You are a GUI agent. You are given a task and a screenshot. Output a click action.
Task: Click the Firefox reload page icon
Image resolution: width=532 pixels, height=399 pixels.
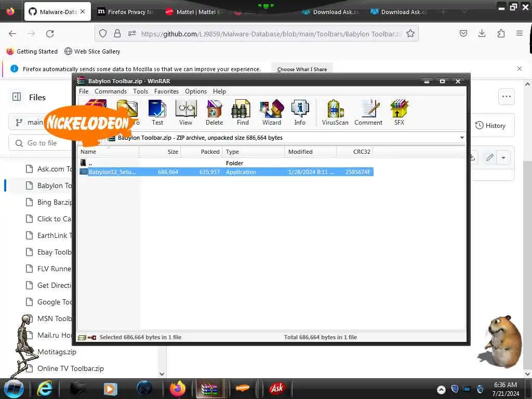point(50,34)
